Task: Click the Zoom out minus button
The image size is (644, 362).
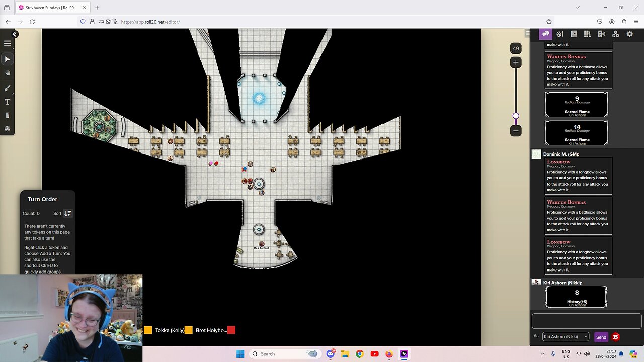Action: pyautogui.click(x=516, y=131)
